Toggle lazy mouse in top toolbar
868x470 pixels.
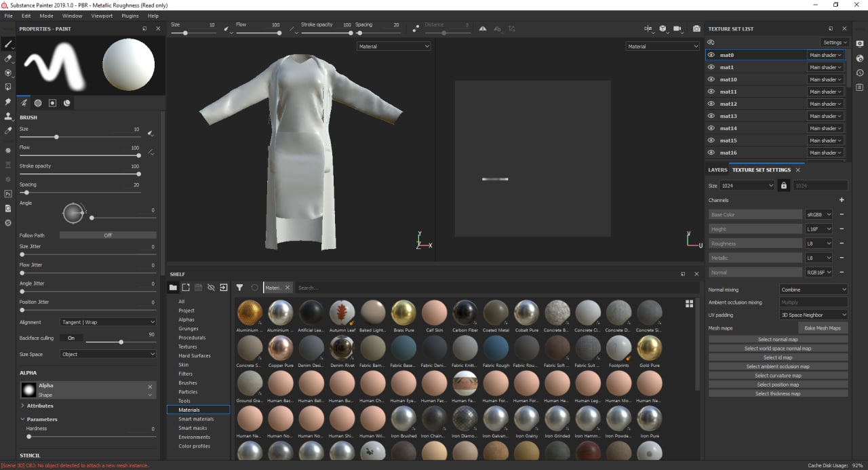pos(415,28)
